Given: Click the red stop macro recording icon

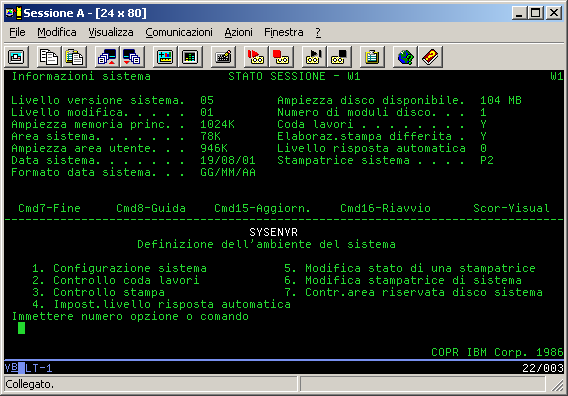Looking at the screenshot, I should 281,57.
